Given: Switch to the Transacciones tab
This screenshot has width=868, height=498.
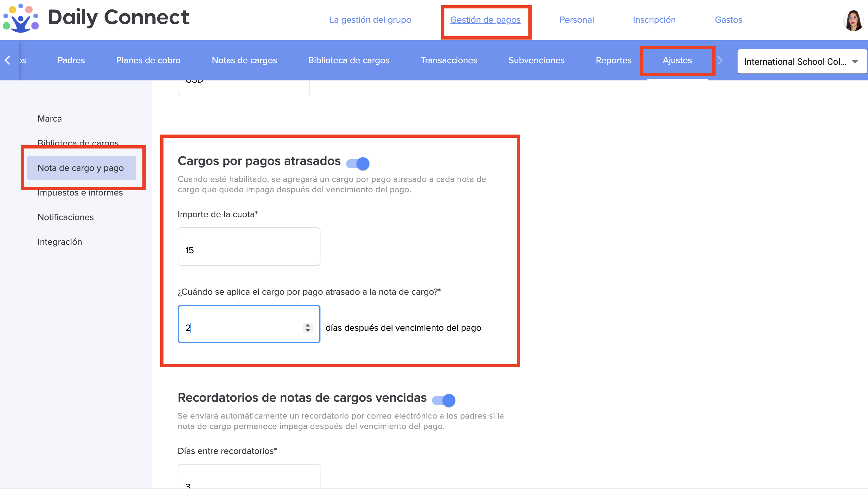Looking at the screenshot, I should (x=449, y=61).
